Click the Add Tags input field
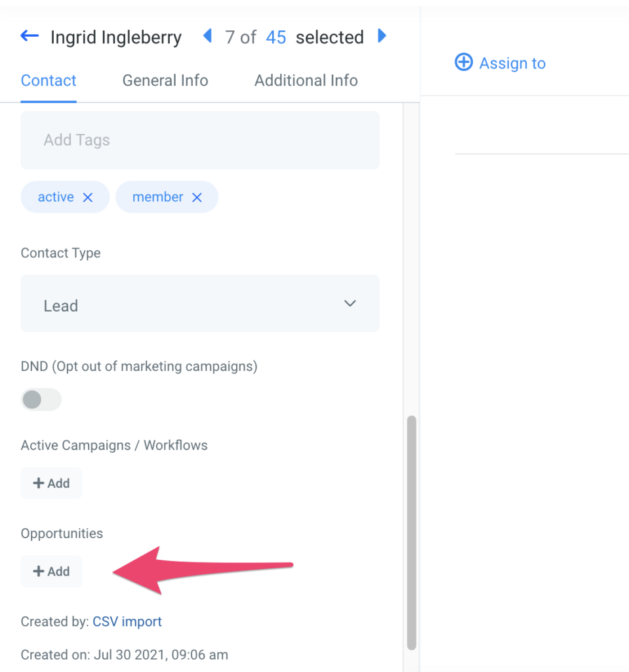Screen dimensions: 629x672 [x=199, y=140]
